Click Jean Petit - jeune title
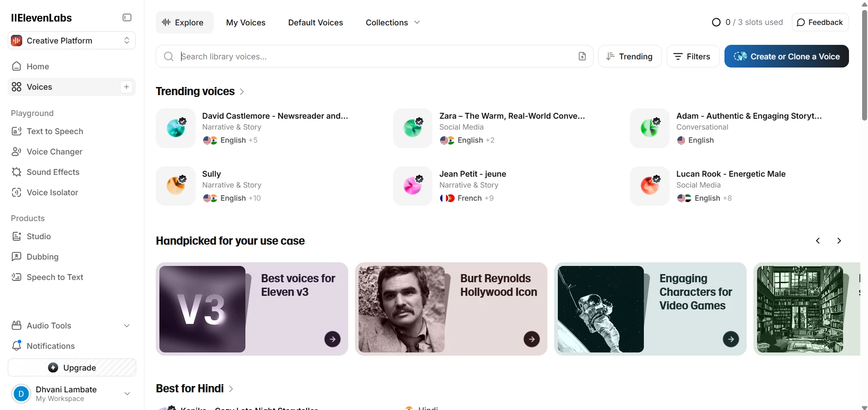Image resolution: width=868 pixels, height=410 pixels. (473, 174)
